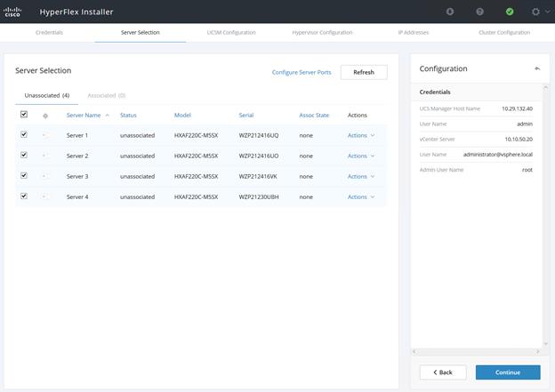Open the UCSM Configuration step tab

pyautogui.click(x=231, y=33)
